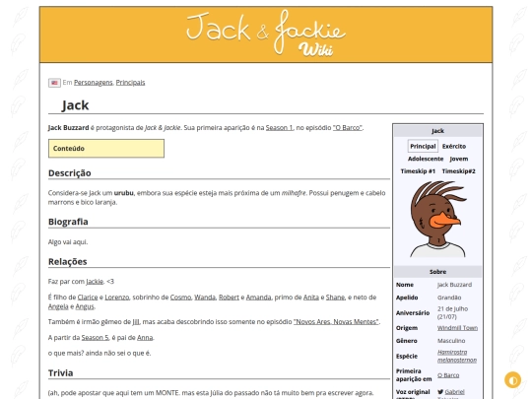
Task: Open the Clarice link
Action: tap(88, 298)
